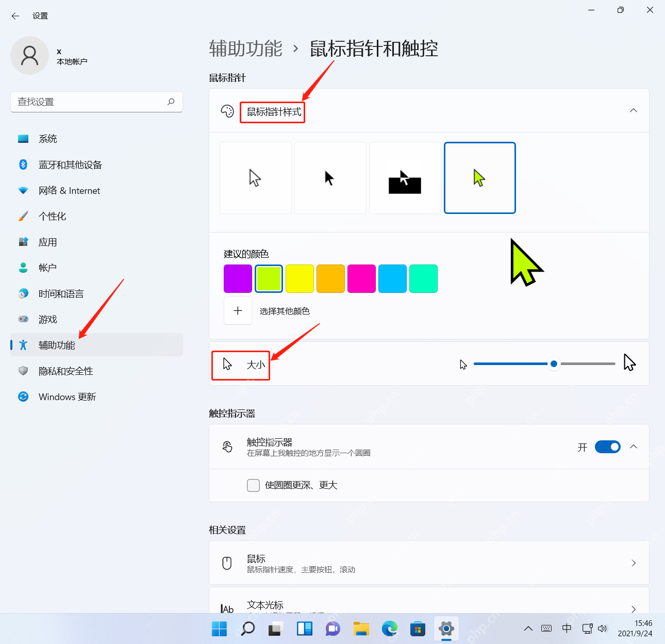Open File Explorer from taskbar
Screen dimensions: 665x644
point(361,629)
